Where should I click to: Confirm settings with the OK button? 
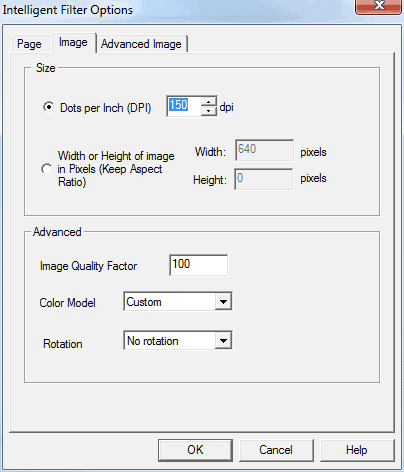pos(195,450)
